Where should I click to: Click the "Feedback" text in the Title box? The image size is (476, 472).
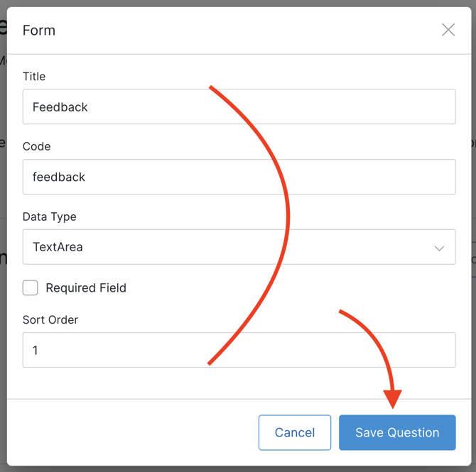point(60,107)
